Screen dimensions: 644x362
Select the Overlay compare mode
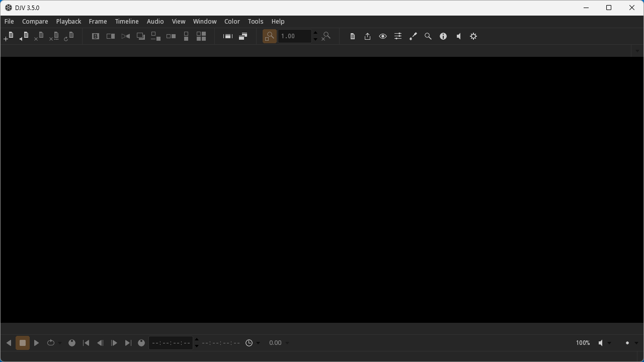click(x=141, y=36)
